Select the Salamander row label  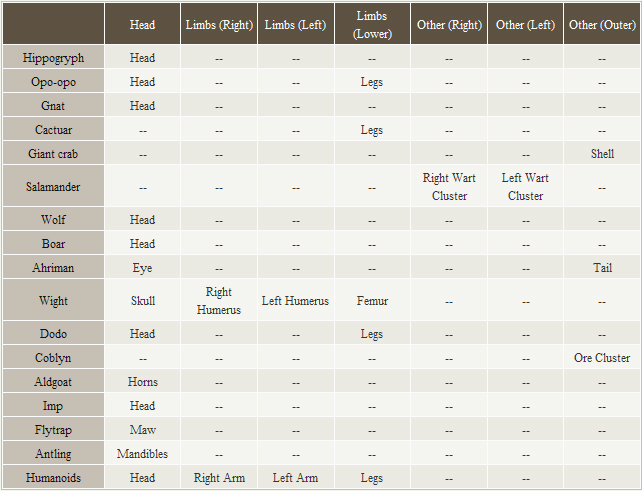point(53,187)
